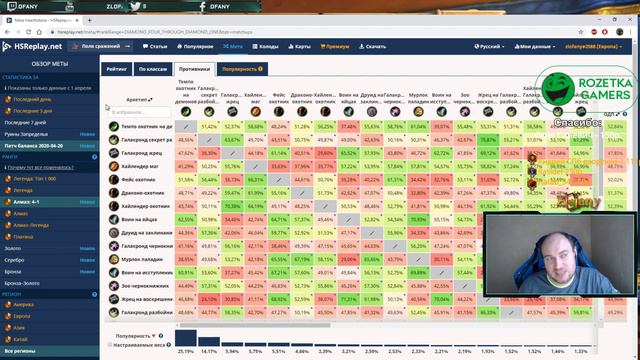Click Мурлок паладин row icon
640x360 pixels.
[x=113, y=259]
